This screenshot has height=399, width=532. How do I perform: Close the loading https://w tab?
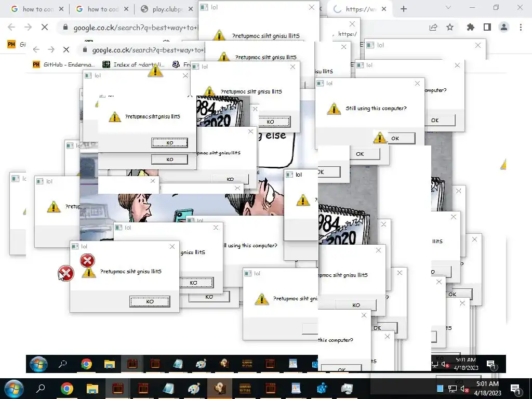point(384,9)
